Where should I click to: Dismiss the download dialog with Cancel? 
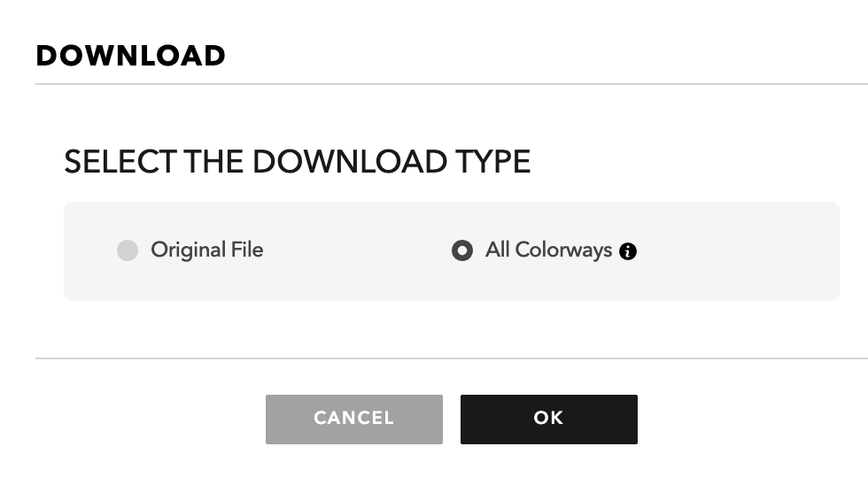tap(353, 420)
